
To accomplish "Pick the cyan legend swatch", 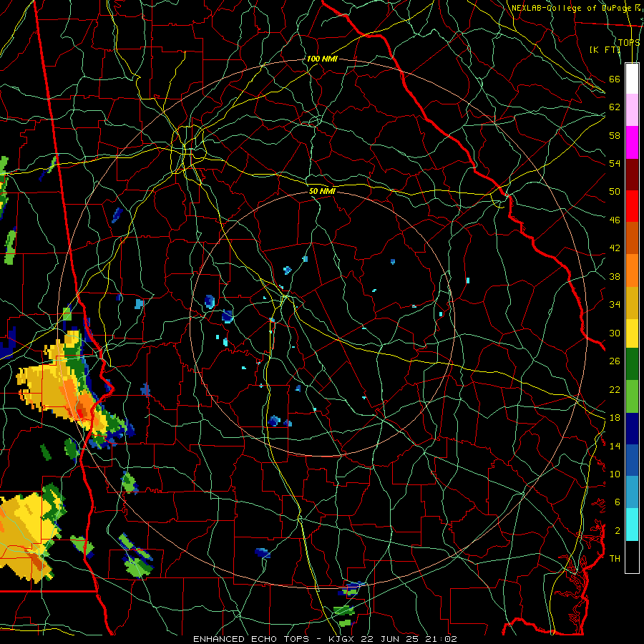I will (632, 524).
